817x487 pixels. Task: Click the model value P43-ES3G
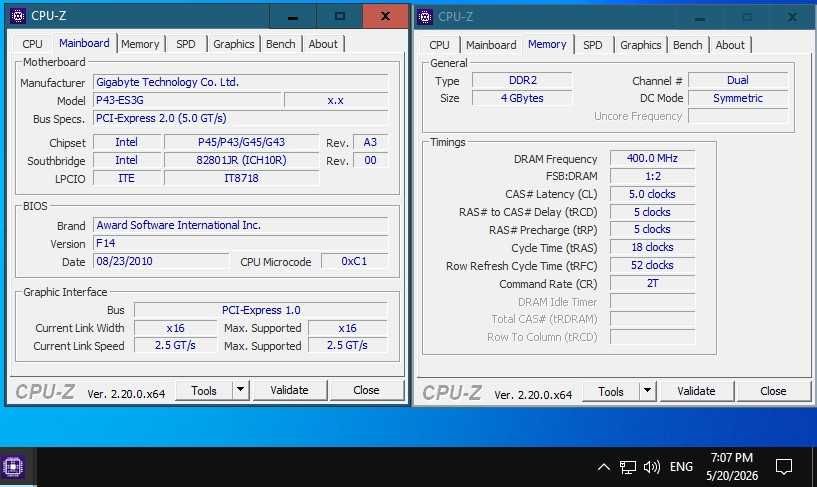point(187,101)
